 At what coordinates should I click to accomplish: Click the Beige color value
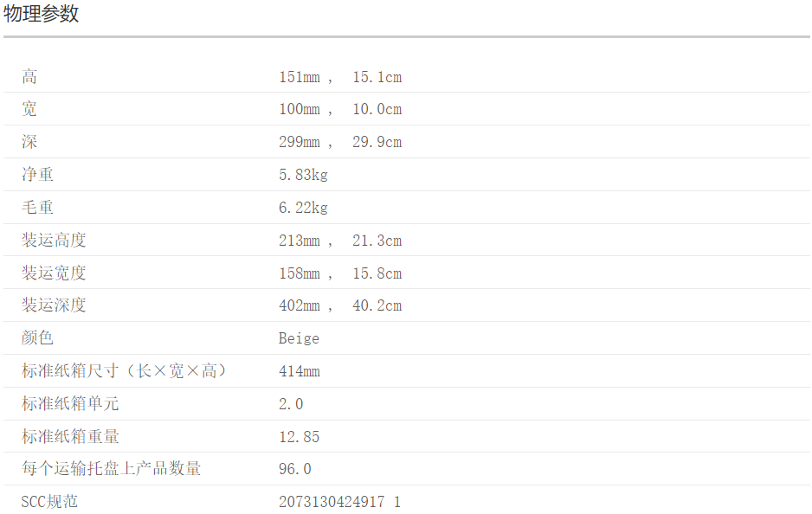[299, 338]
